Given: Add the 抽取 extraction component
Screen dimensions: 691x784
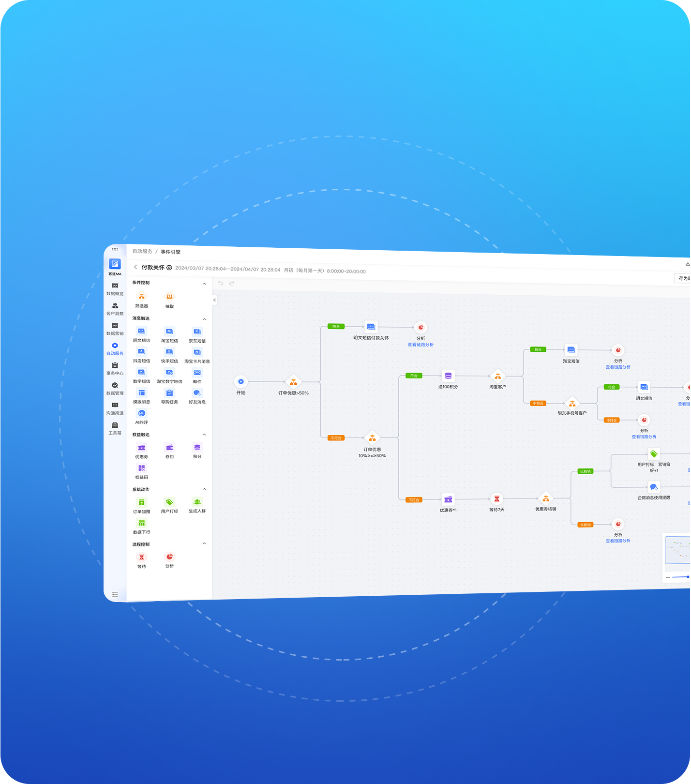Looking at the screenshot, I should (x=169, y=300).
